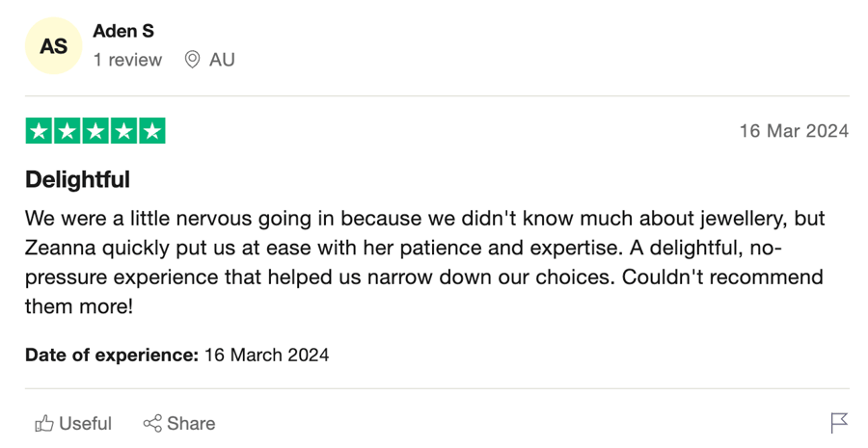Click the first green rating star
Image resolution: width=868 pixels, height=448 pixels.
[39, 131]
